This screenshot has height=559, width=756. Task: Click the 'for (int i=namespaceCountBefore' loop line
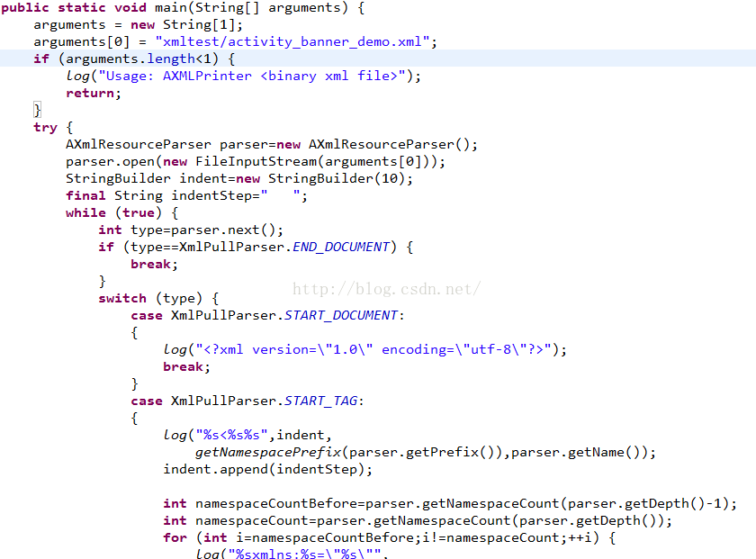pyautogui.click(x=389, y=538)
